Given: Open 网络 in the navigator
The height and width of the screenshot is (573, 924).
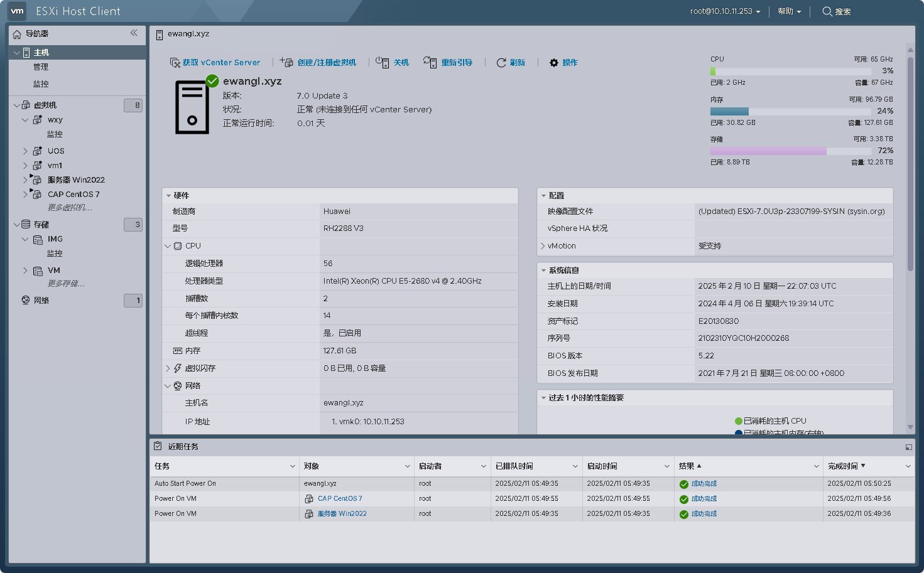Looking at the screenshot, I should pos(41,300).
